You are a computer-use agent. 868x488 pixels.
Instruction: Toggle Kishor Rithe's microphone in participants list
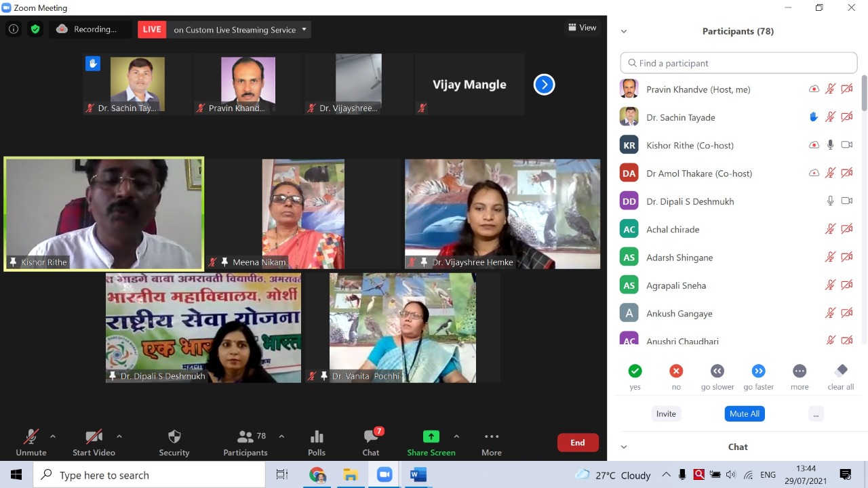[x=830, y=145]
